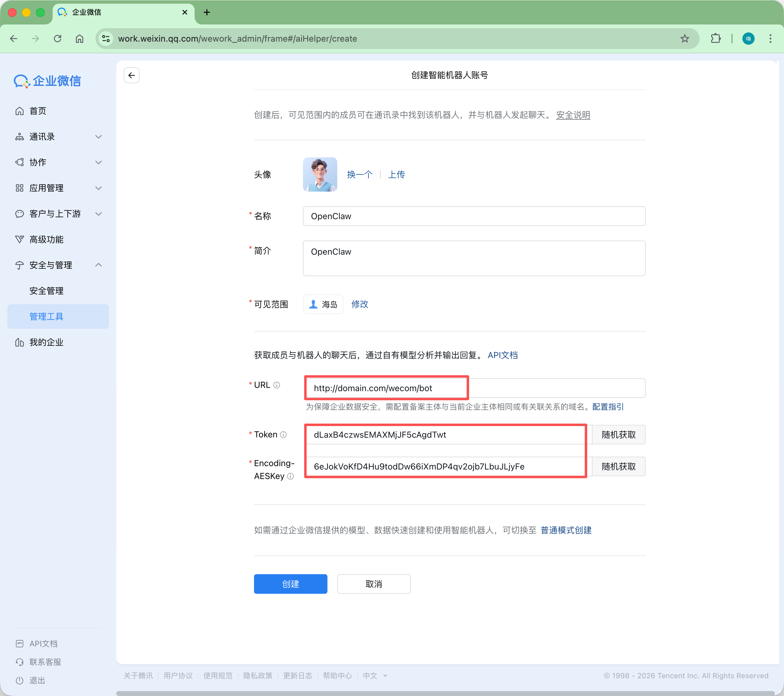This screenshot has height=696, width=784.
Task: Click the 名称 input field
Action: pos(474,216)
